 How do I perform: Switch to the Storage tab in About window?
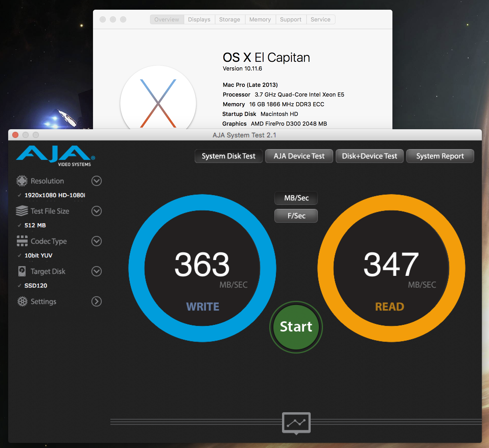click(x=230, y=19)
